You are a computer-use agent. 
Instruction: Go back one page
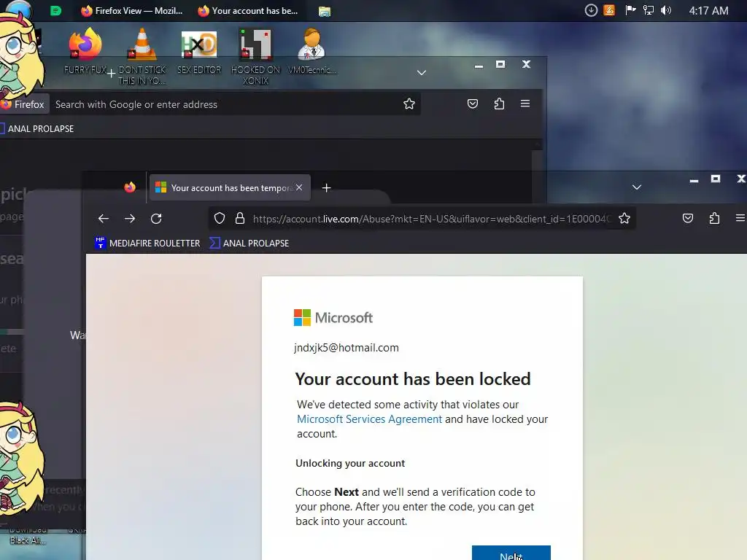tap(104, 219)
